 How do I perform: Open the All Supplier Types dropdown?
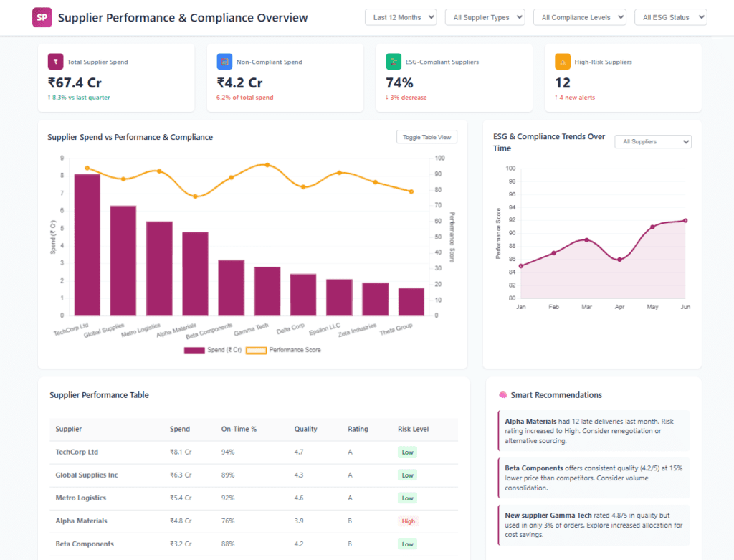point(485,17)
